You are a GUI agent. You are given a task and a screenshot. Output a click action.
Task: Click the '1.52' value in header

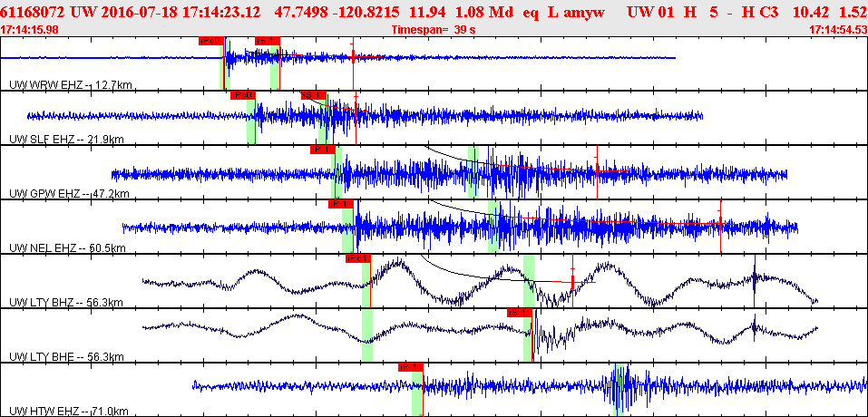pos(853,11)
